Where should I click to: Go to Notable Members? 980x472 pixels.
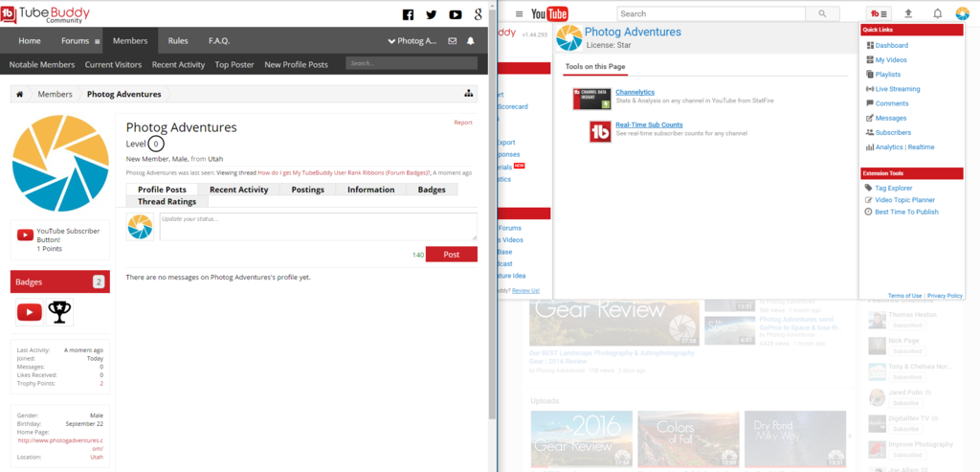(x=42, y=64)
